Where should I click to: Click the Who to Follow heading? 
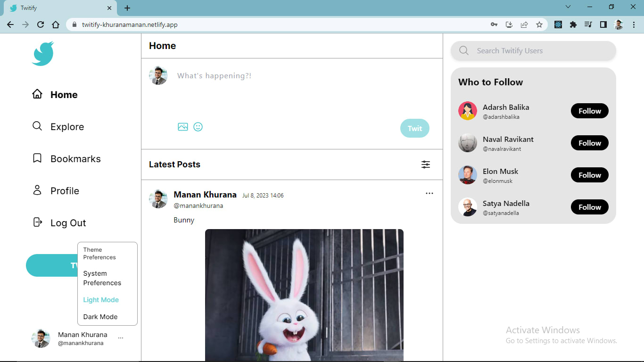[x=491, y=82]
